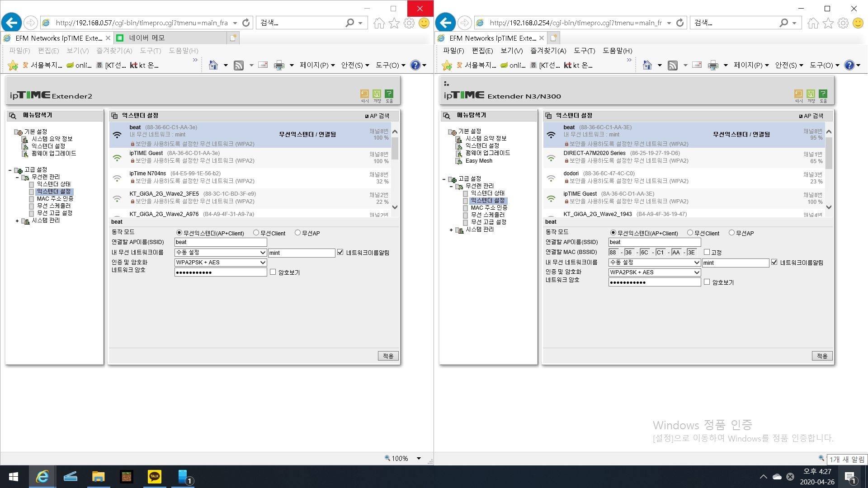Screen dimensions: 868x488
Task: Open 안전(S) dropdown in right toolbar
Action: (789, 66)
